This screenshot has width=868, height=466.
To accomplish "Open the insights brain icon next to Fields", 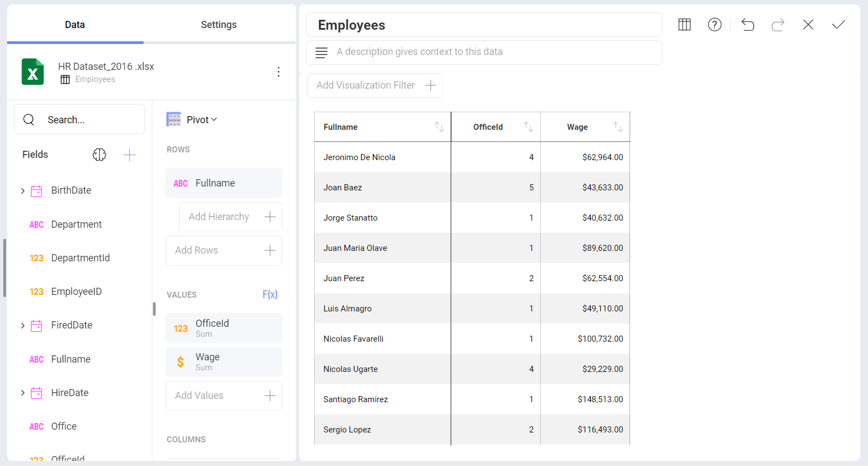I will point(100,155).
